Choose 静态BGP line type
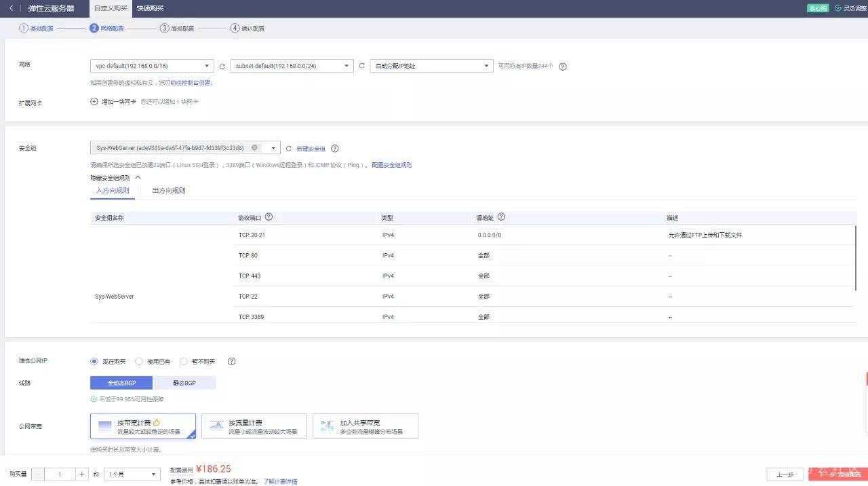Screen dimensions: 868x486 pos(184,383)
